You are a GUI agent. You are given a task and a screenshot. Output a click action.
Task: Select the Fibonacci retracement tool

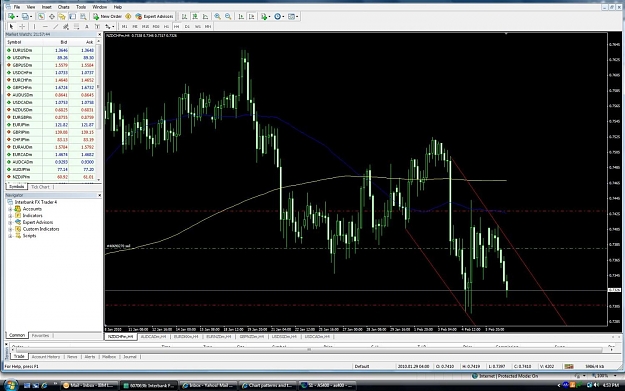point(77,26)
